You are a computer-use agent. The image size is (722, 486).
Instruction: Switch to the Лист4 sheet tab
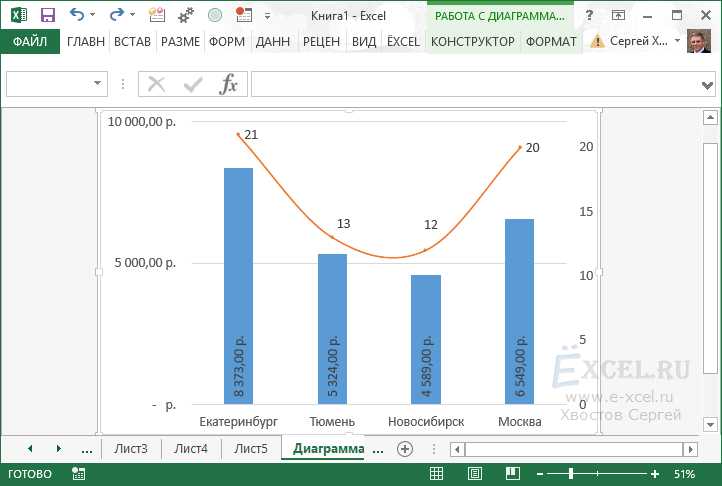191,449
